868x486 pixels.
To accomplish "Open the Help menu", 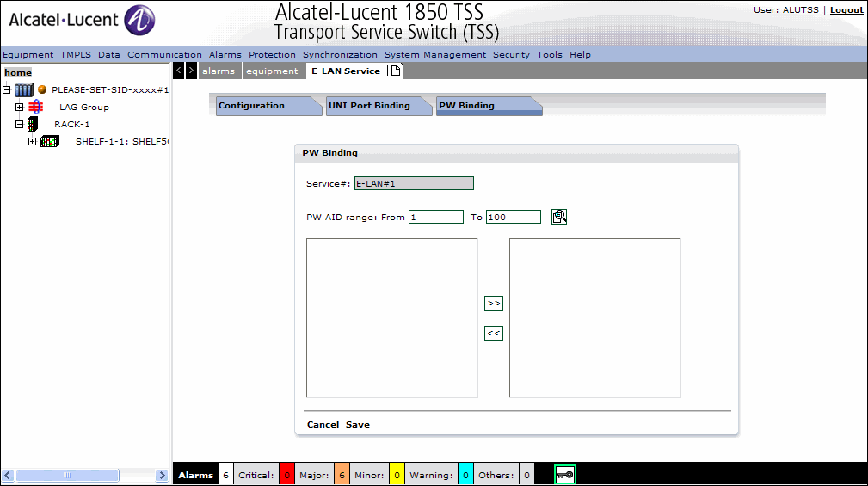I will tap(580, 54).
